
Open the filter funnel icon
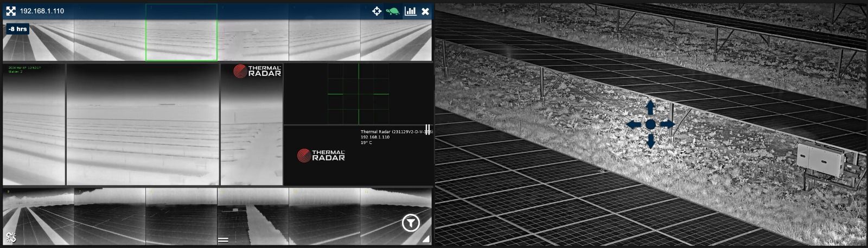click(411, 223)
